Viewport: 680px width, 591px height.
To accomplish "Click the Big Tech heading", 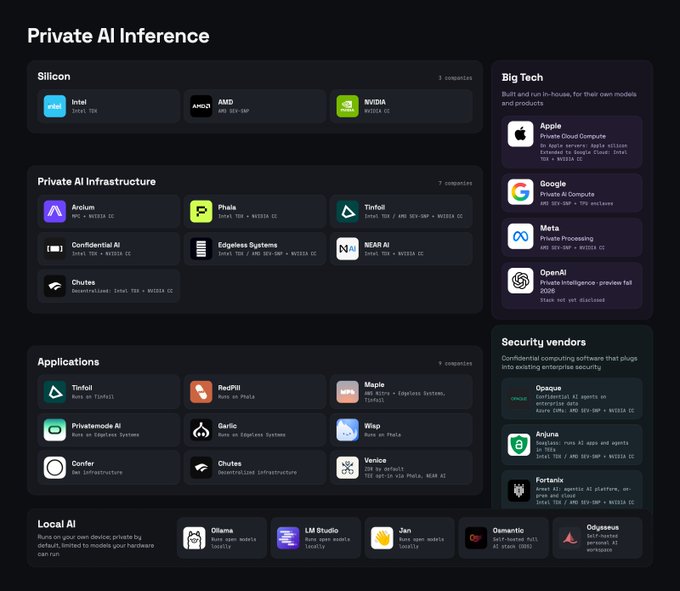I will [522, 78].
